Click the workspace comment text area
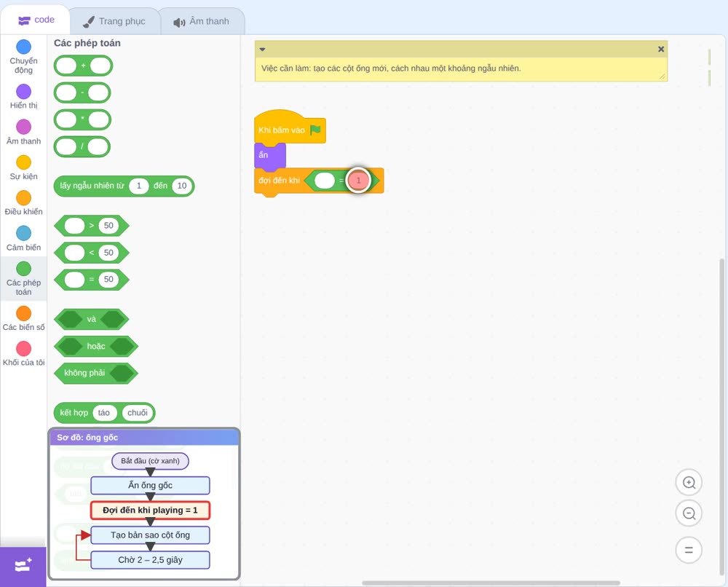The width and height of the screenshot is (728, 587). (x=461, y=68)
